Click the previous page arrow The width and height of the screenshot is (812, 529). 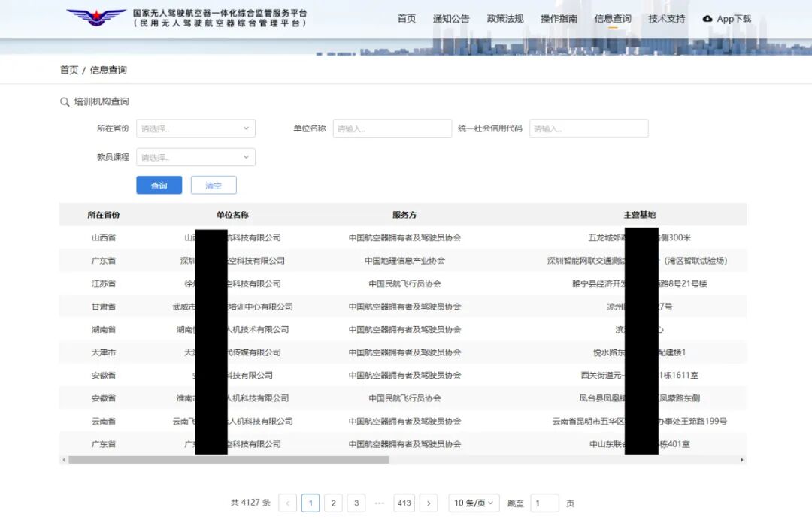[287, 503]
